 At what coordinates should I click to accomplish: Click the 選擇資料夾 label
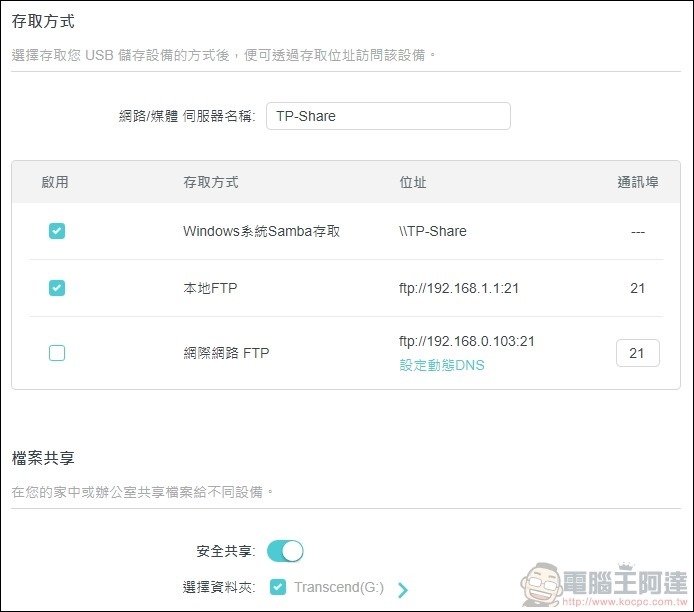coord(219,587)
